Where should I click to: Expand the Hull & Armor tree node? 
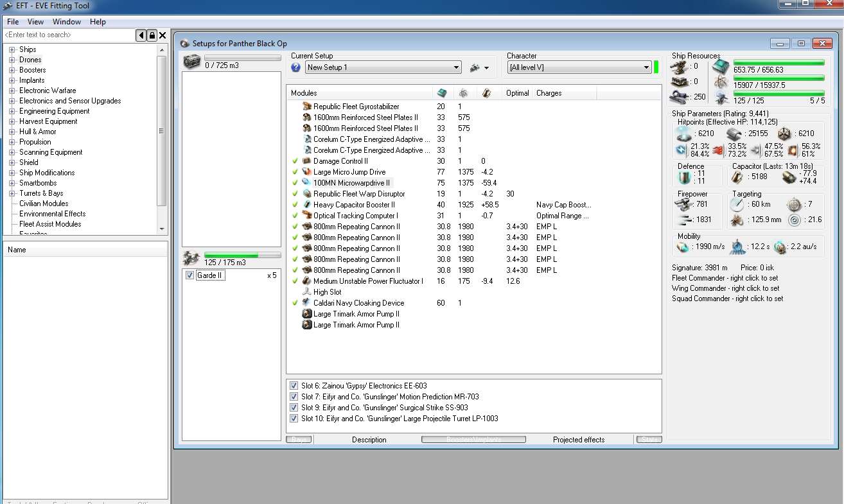(x=12, y=132)
